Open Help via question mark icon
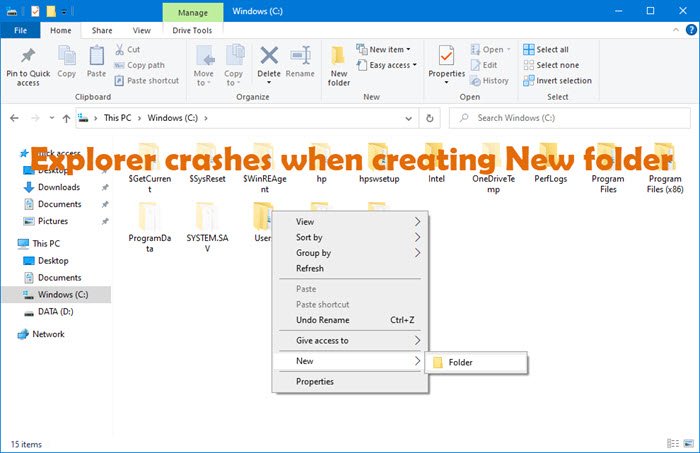Image resolution: width=700 pixels, height=453 pixels. (x=691, y=30)
